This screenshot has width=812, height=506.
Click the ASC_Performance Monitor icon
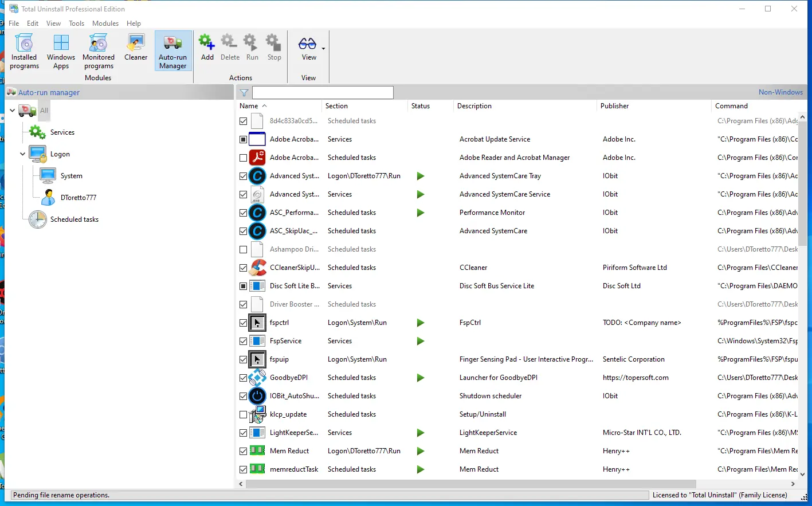(x=257, y=213)
